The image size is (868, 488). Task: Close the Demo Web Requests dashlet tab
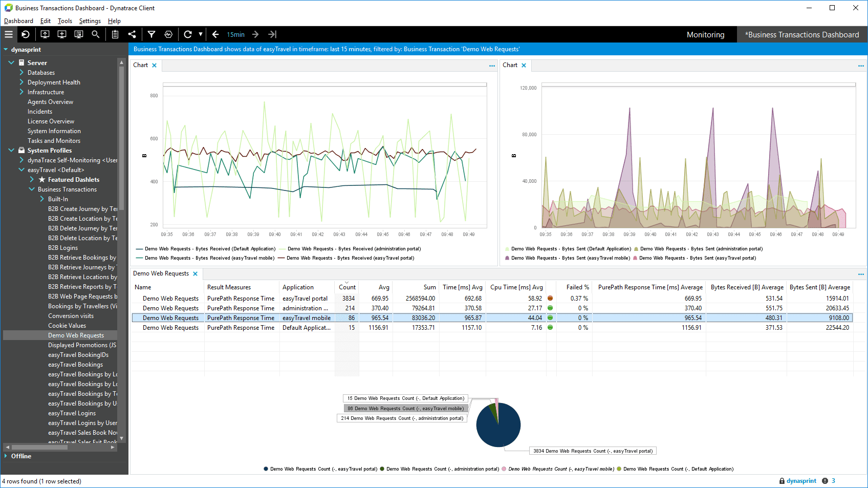click(195, 274)
